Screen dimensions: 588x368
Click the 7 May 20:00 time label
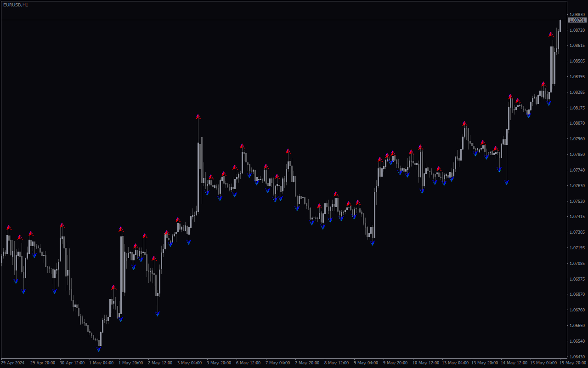pos(307,363)
